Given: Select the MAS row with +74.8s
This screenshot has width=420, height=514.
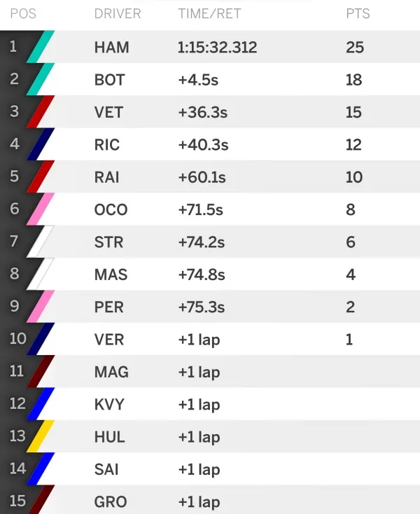Looking at the screenshot, I should pyautogui.click(x=210, y=274).
